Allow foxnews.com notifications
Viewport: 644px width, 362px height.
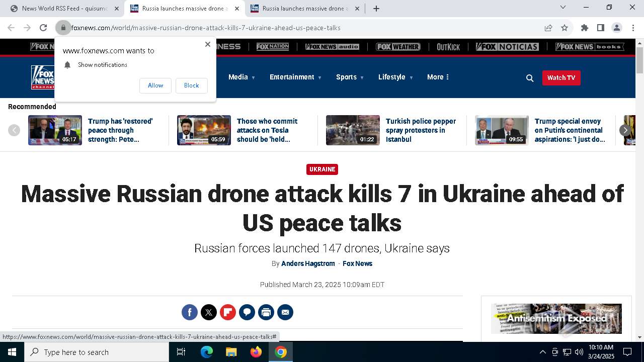click(155, 85)
